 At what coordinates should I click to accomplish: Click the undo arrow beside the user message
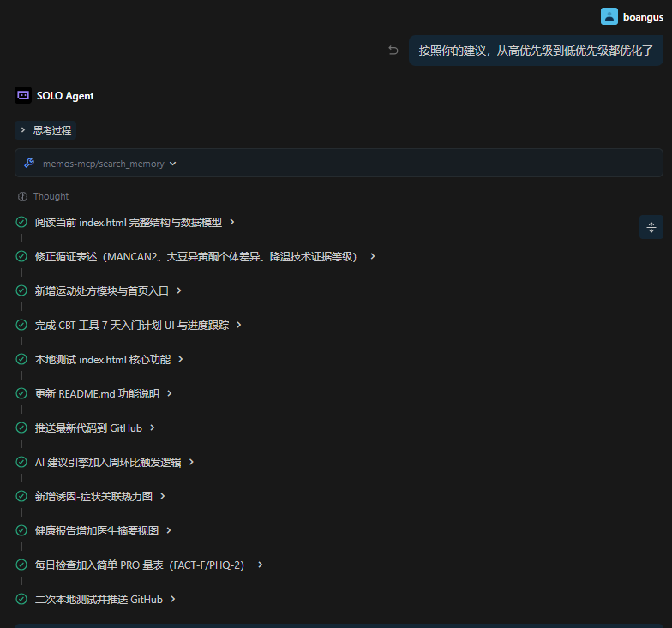(x=393, y=51)
